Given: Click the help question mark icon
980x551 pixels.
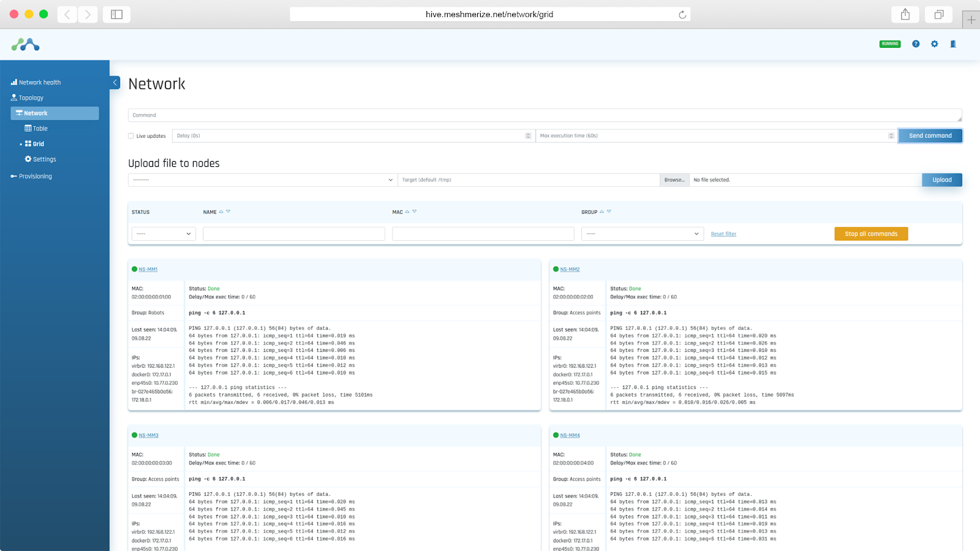Looking at the screenshot, I should pyautogui.click(x=916, y=44).
